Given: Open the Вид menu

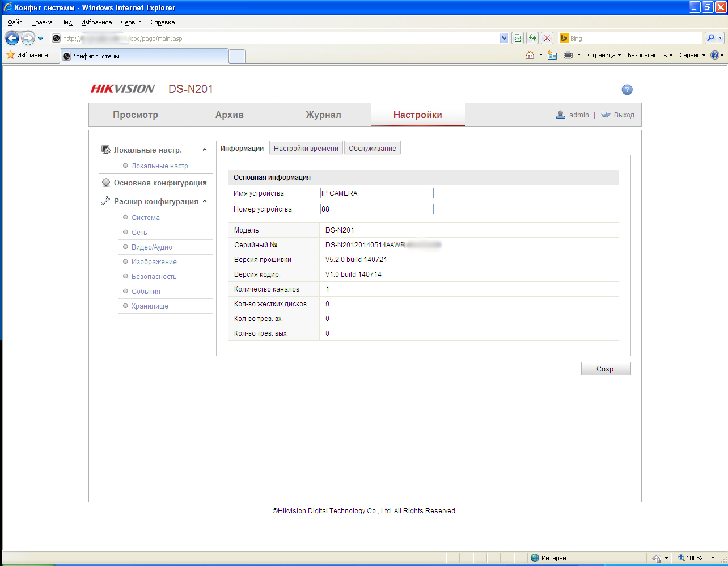Looking at the screenshot, I should (67, 22).
